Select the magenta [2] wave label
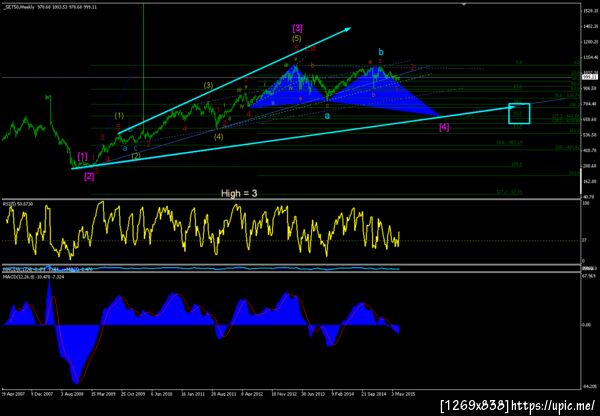 89,176
